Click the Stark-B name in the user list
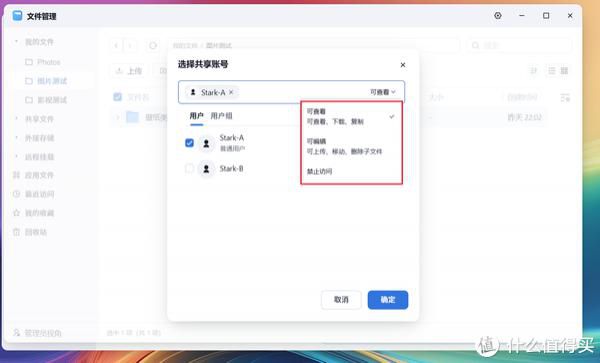 pos(231,169)
